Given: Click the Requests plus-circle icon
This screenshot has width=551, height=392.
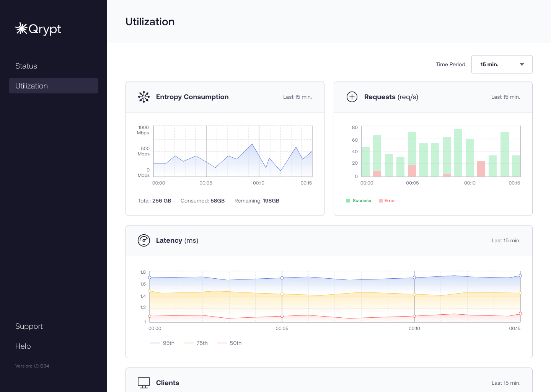Looking at the screenshot, I should point(352,97).
